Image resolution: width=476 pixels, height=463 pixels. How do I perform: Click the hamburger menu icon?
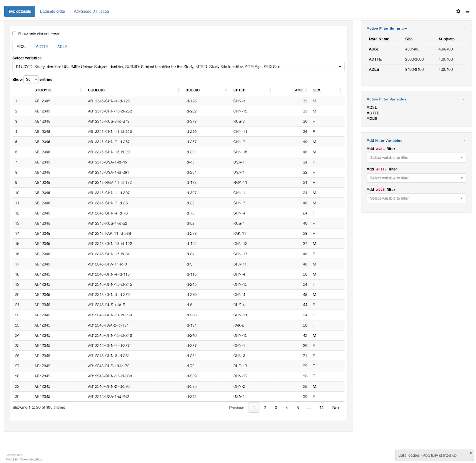467,12
